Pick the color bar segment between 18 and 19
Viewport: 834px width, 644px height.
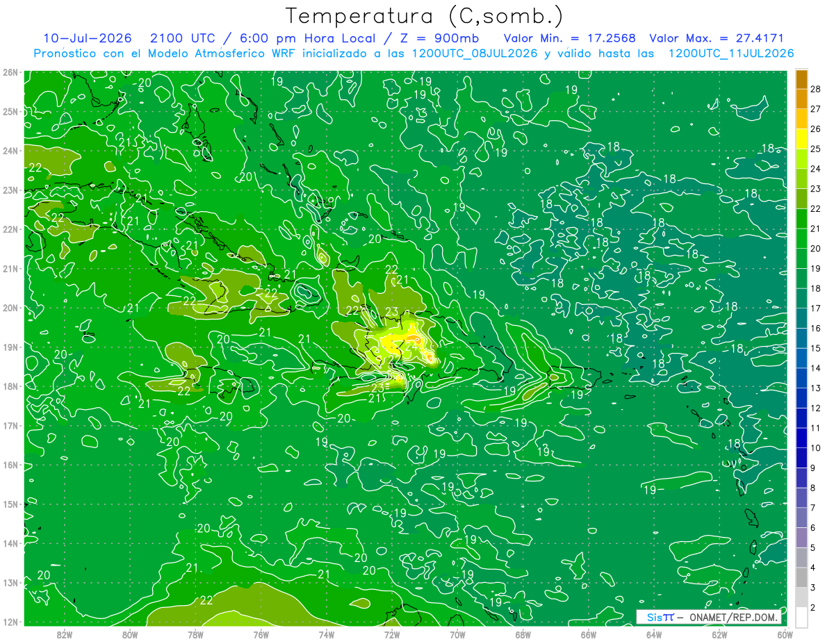801,279
